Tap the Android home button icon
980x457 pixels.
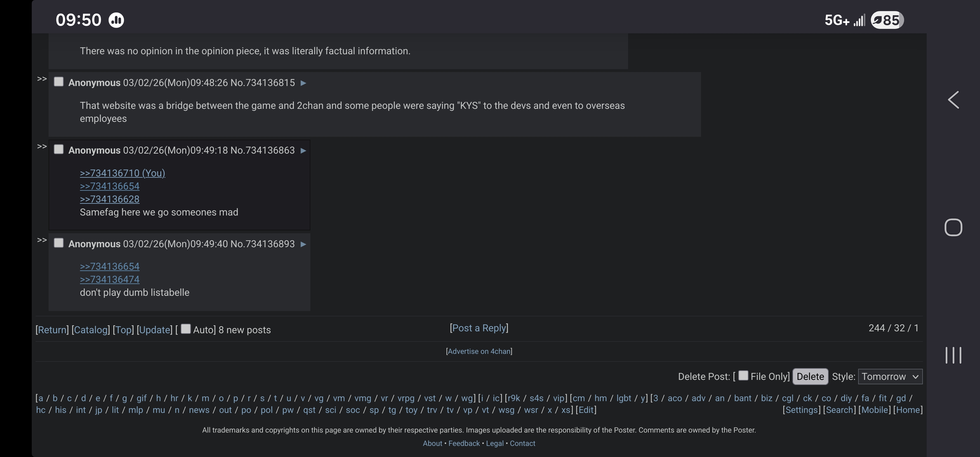click(x=953, y=228)
